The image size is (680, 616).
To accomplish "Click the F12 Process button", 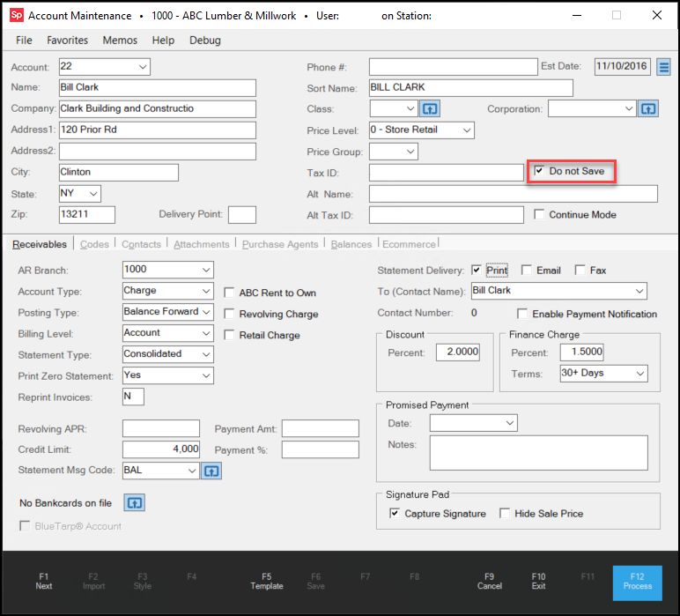I will click(x=638, y=583).
